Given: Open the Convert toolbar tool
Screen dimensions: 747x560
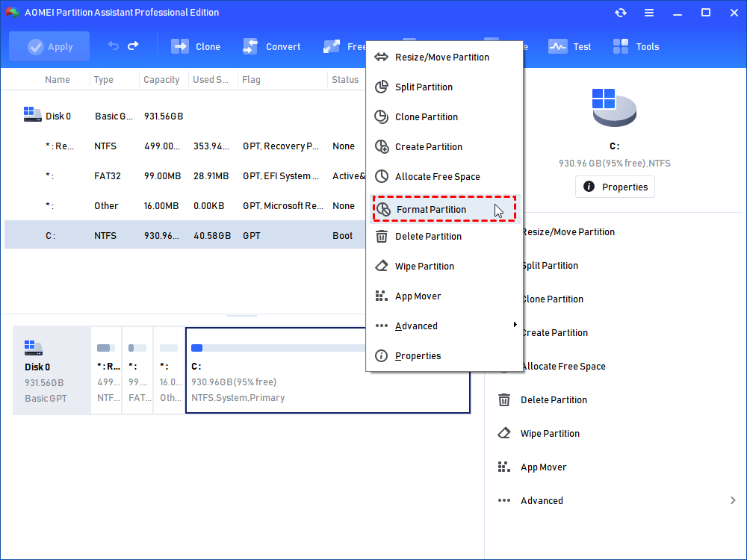Looking at the screenshot, I should 271,46.
